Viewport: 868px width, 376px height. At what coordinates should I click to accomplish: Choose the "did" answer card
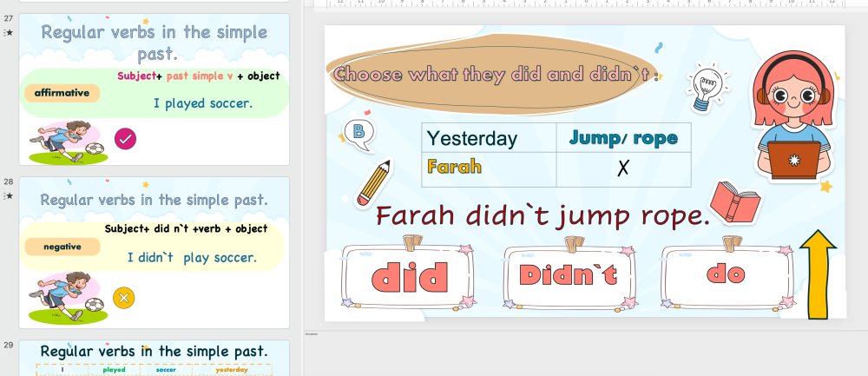click(409, 276)
